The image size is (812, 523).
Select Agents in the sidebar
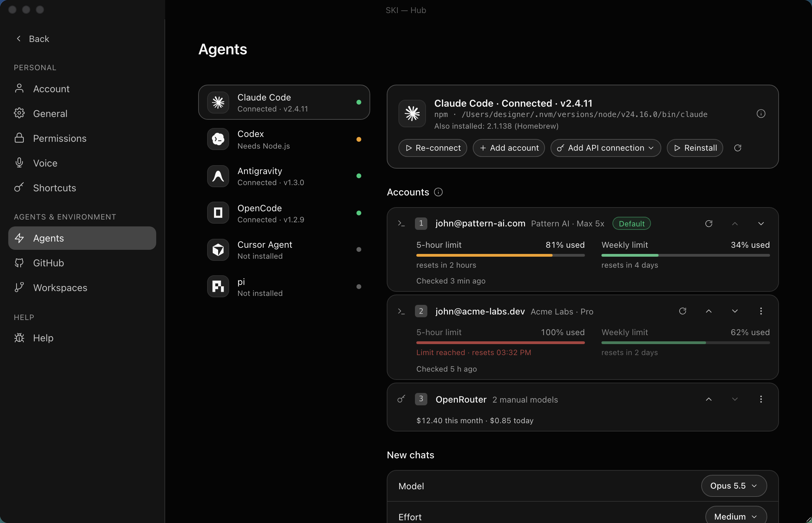[82, 238]
